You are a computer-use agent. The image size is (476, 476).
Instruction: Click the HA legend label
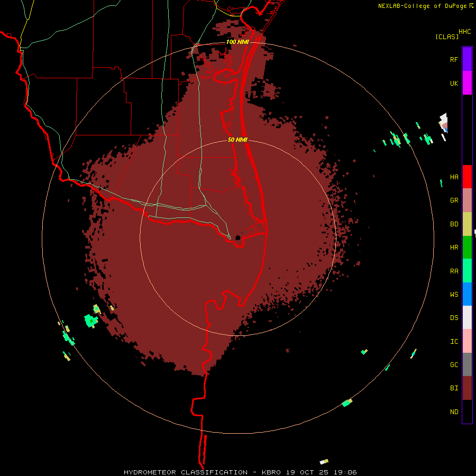click(x=454, y=177)
